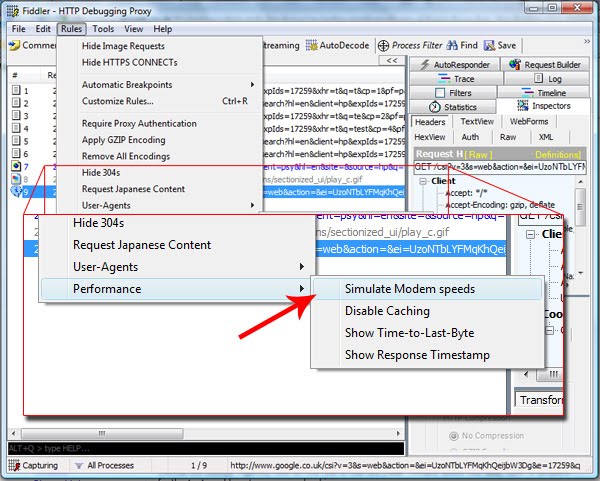The image size is (600, 481).
Task: Select the No Compression radio button
Action: click(x=453, y=436)
